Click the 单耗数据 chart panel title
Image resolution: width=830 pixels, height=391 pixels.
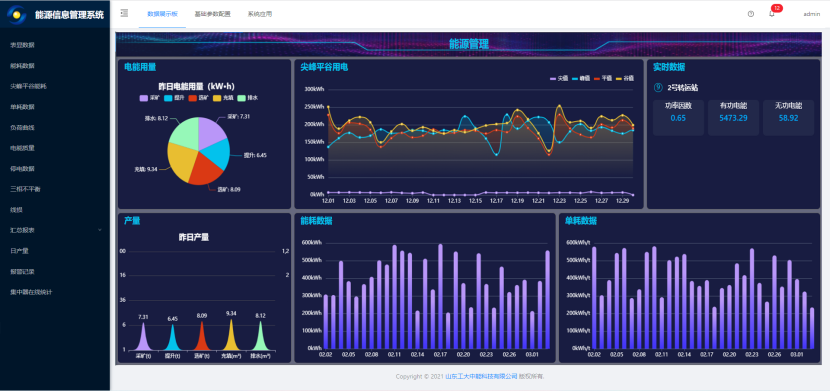[x=581, y=221]
